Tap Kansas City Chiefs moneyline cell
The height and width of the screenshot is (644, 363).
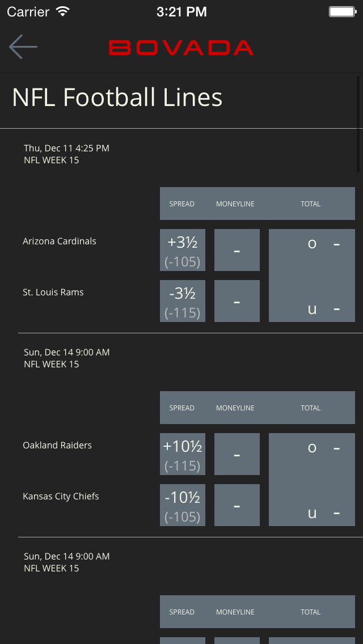pyautogui.click(x=237, y=505)
